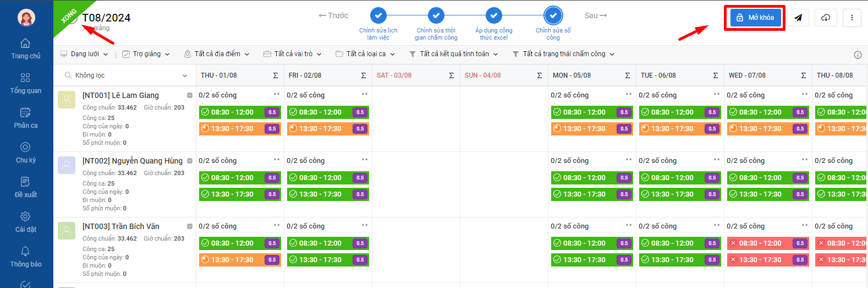This screenshot has width=868, height=288.
Task: Open Tổng quan in the sidebar
Action: coord(26,83)
